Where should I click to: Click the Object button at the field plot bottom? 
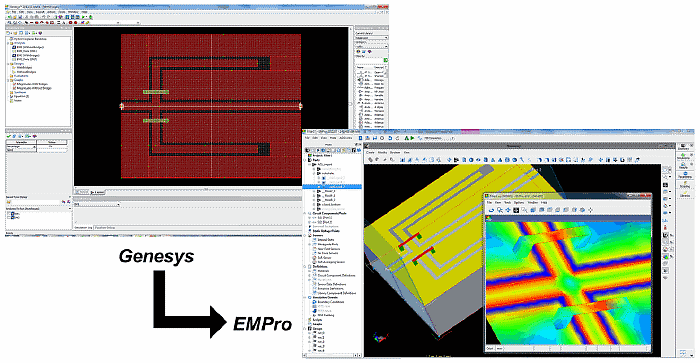(490, 348)
